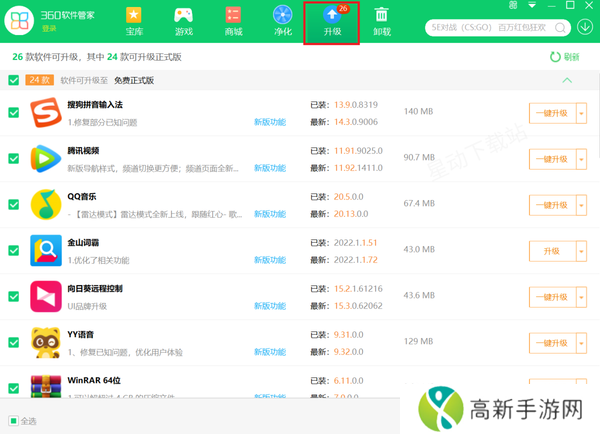The height and width of the screenshot is (434, 600).
Task: Click the Tencent Video app icon
Action: tap(46, 158)
